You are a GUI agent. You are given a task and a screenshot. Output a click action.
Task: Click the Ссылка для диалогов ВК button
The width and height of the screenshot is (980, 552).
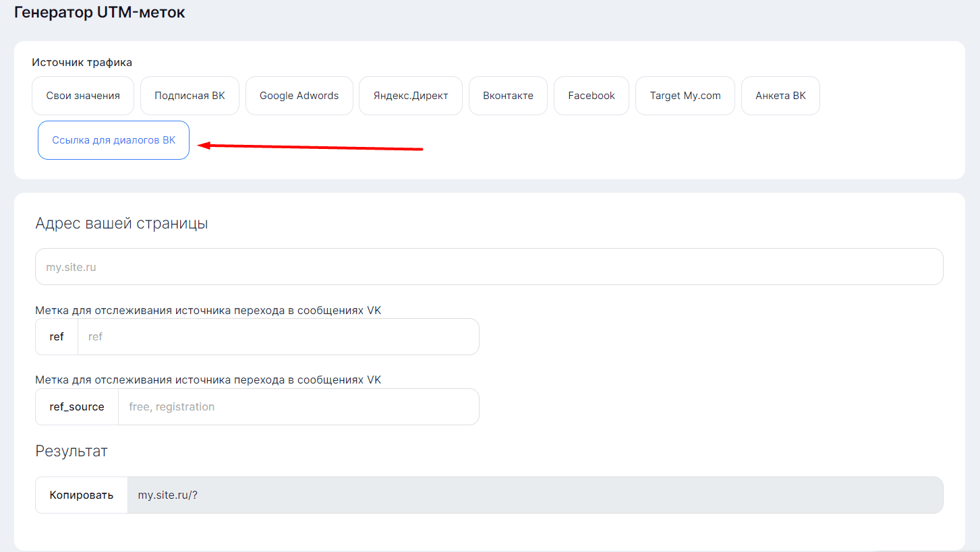pyautogui.click(x=113, y=140)
